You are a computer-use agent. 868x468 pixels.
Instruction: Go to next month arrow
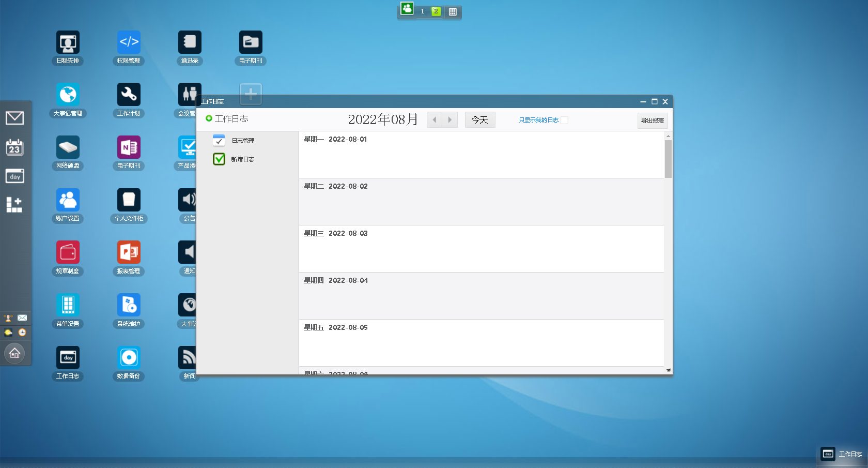(x=450, y=120)
